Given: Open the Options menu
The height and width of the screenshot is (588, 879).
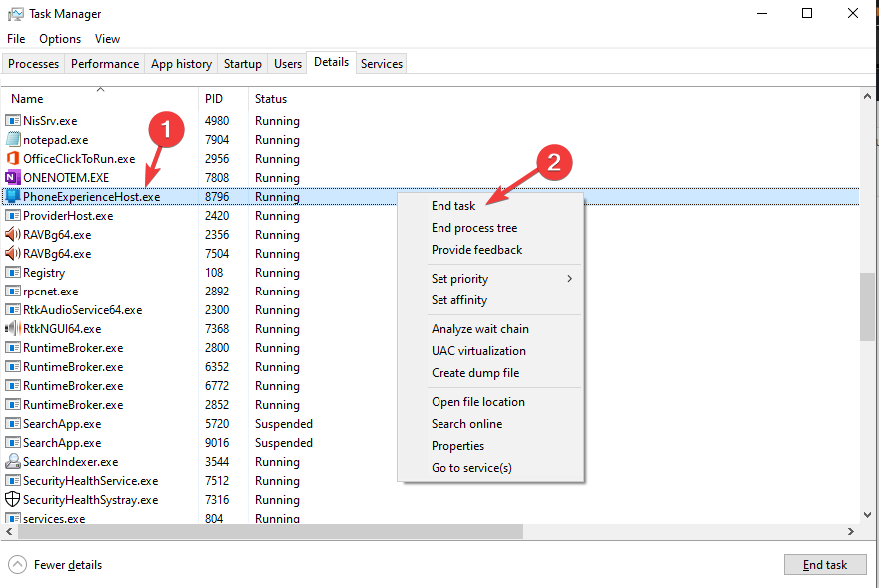Looking at the screenshot, I should tap(60, 39).
